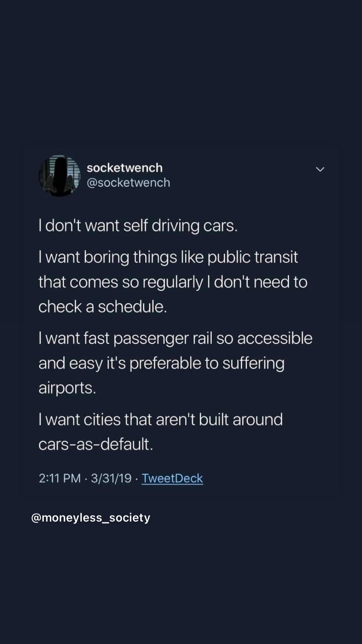Click the line mentioning public transit

[168, 257]
